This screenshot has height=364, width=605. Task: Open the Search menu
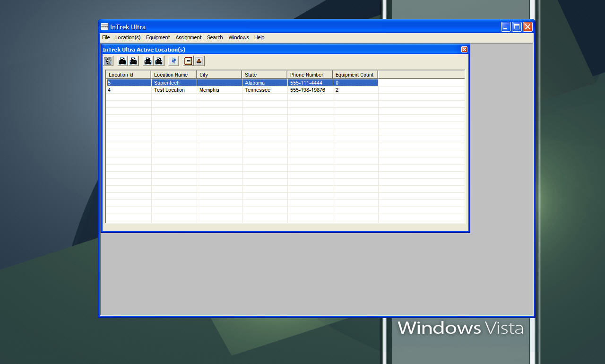(x=215, y=37)
